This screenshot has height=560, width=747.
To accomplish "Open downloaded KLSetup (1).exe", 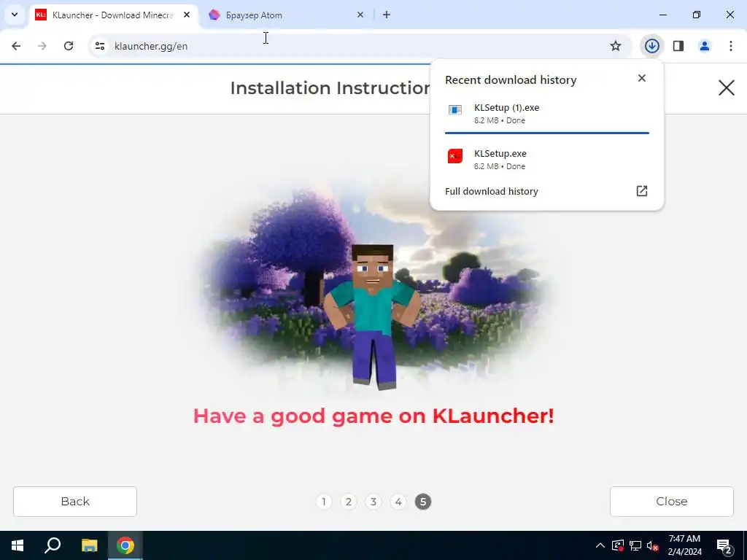I will point(547,113).
